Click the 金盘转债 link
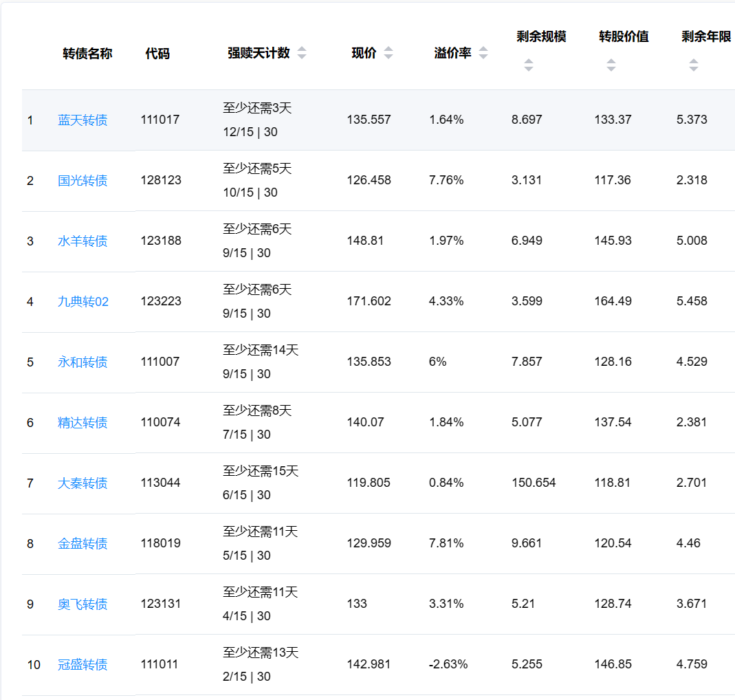This screenshot has width=735, height=700. [x=83, y=544]
